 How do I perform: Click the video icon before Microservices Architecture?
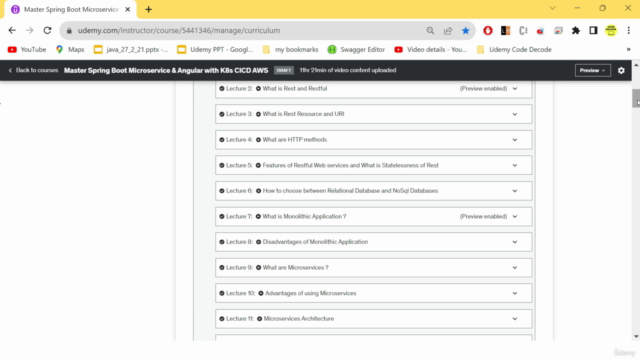tap(260, 319)
